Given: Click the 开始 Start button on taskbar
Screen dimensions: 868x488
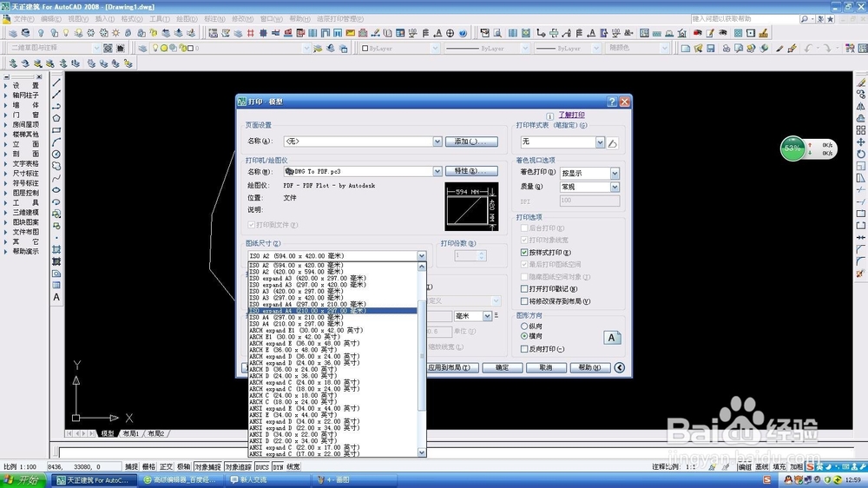Looking at the screenshot, I should pos(23,479).
